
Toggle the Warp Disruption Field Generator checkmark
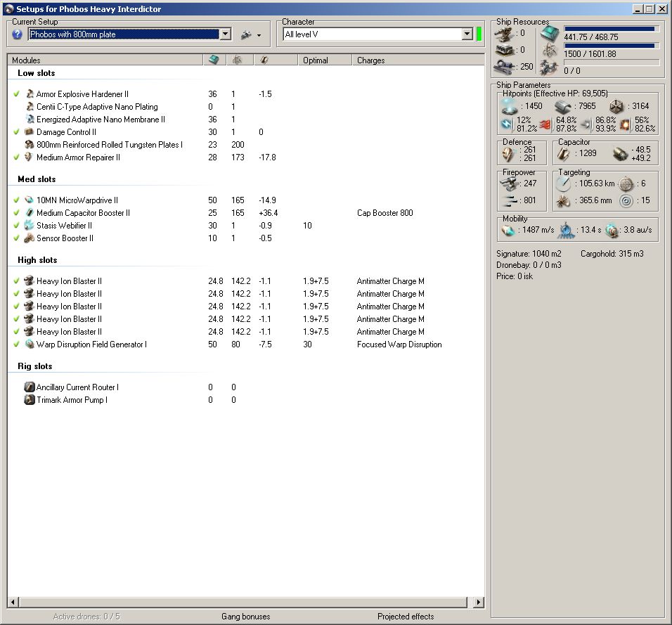pos(16,344)
